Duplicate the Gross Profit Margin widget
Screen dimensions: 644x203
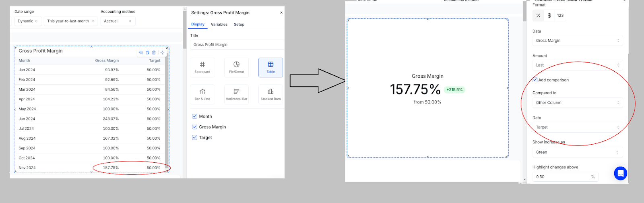(x=147, y=52)
